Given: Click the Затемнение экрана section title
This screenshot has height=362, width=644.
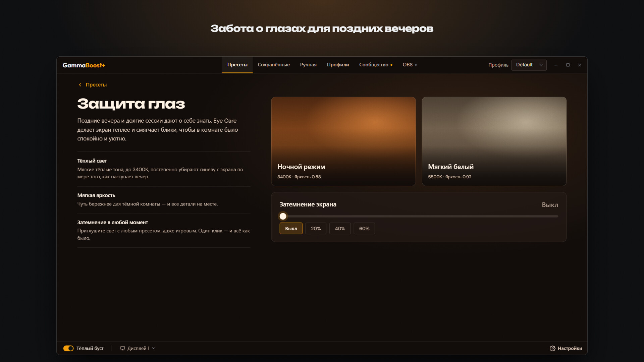Looking at the screenshot, I should (x=308, y=204).
